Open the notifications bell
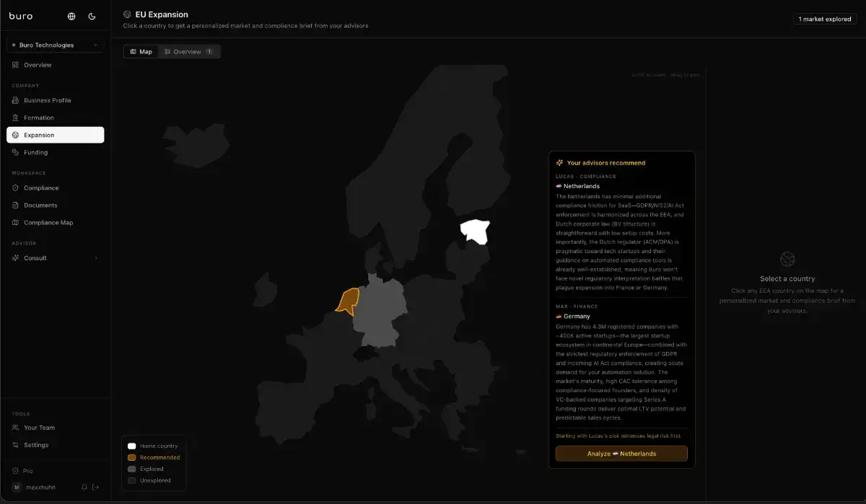866x504 pixels. click(x=84, y=487)
